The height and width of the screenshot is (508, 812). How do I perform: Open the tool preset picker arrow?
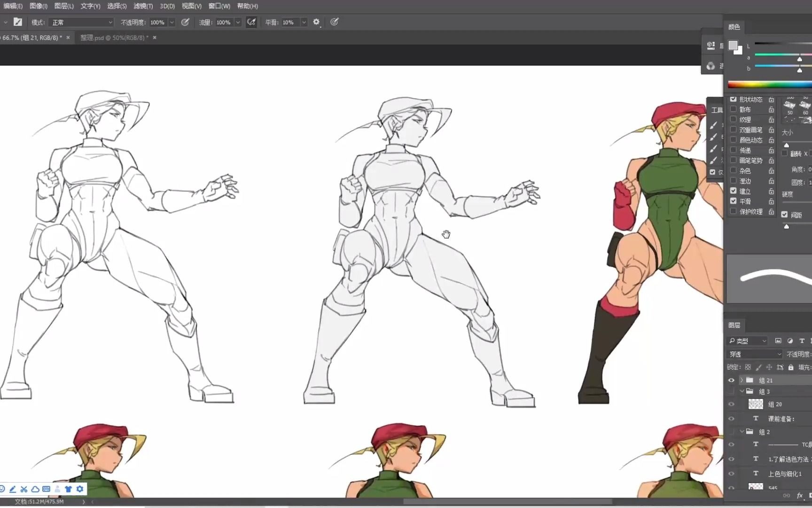click(6, 22)
